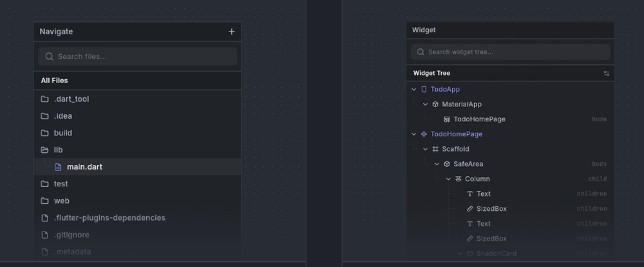Select the Column widget label
Viewport: 644px width, 267px height.
tap(477, 179)
